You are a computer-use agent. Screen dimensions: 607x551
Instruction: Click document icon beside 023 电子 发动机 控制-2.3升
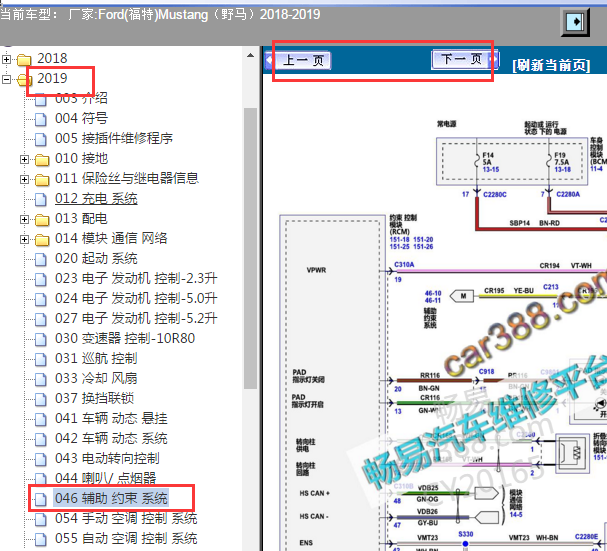click(x=41, y=279)
